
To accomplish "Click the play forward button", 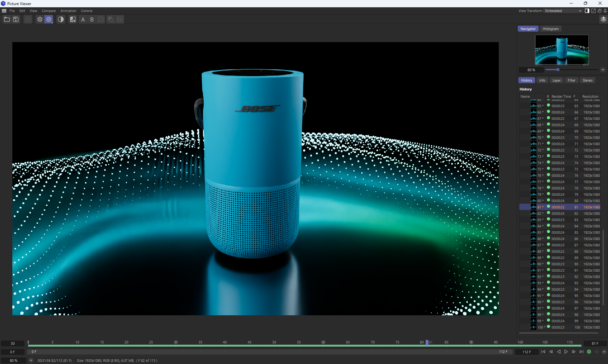I will pos(566,352).
